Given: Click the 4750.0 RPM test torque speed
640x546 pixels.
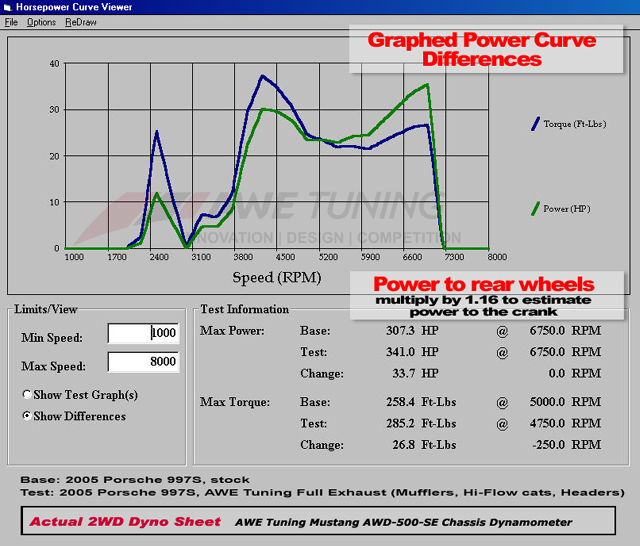Looking at the screenshot, I should [565, 423].
